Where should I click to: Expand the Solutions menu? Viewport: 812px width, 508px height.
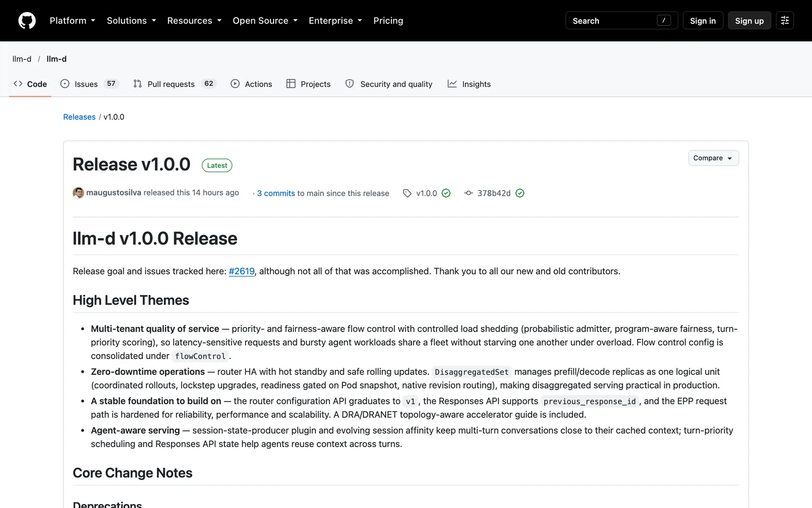131,21
